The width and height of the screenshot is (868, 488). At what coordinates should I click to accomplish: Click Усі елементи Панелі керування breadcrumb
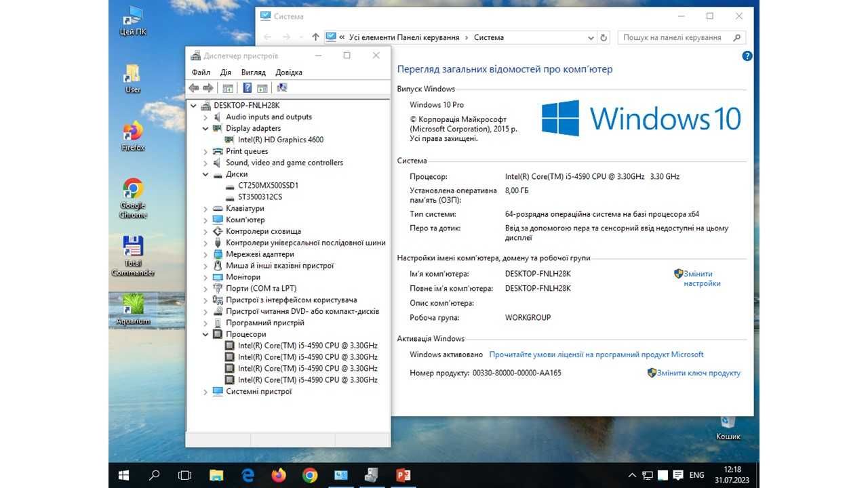click(403, 38)
